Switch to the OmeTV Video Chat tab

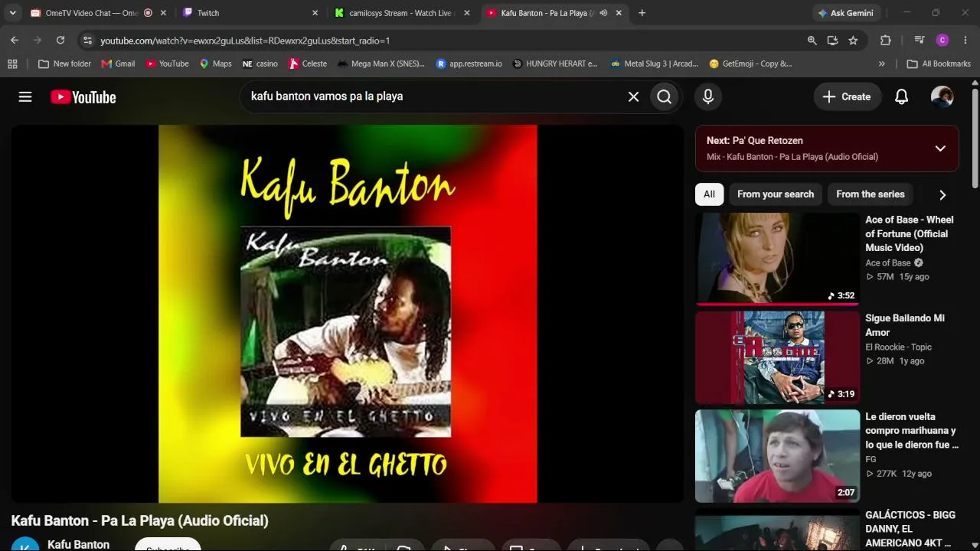(91, 13)
